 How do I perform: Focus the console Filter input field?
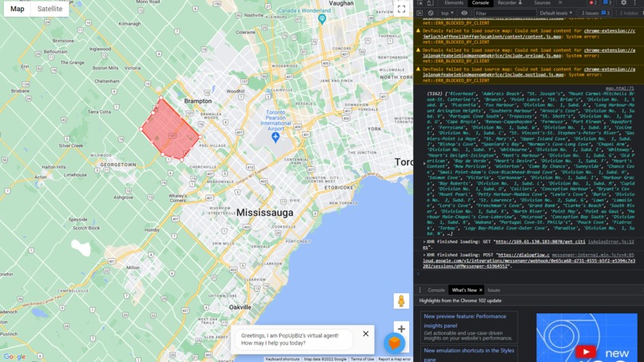pos(505,13)
